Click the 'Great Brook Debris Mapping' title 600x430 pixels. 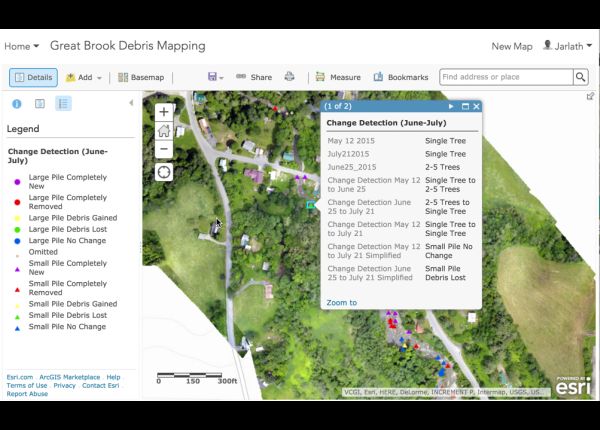(128, 46)
